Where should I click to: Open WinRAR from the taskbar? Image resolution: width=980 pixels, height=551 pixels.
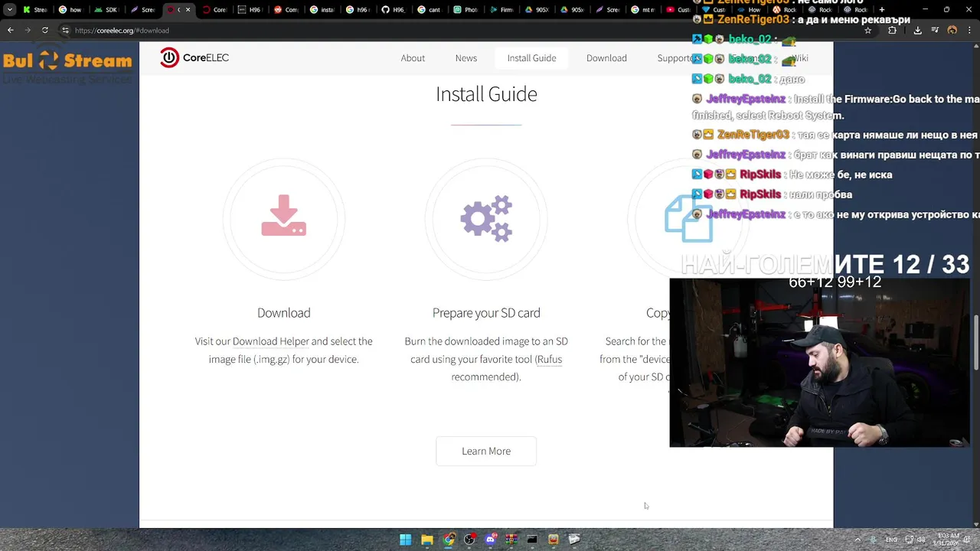tap(511, 540)
